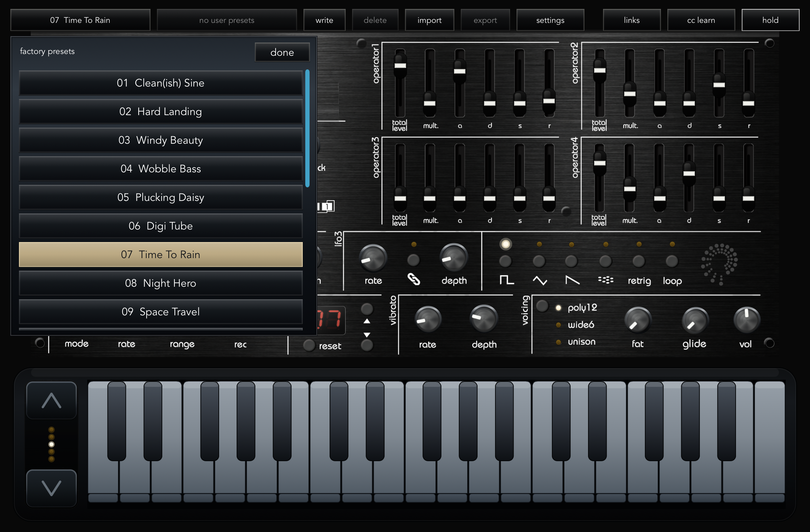Click operator2 mult. slider

click(629, 94)
